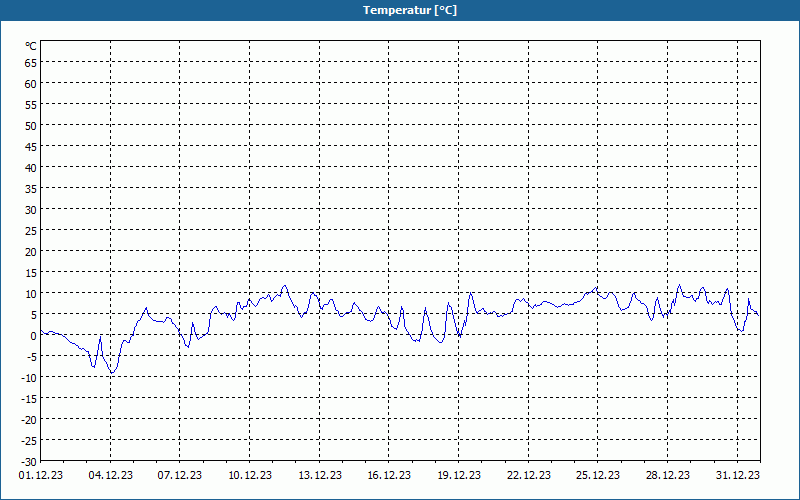
Task: Click the -15 y-axis label
Action: [29, 399]
